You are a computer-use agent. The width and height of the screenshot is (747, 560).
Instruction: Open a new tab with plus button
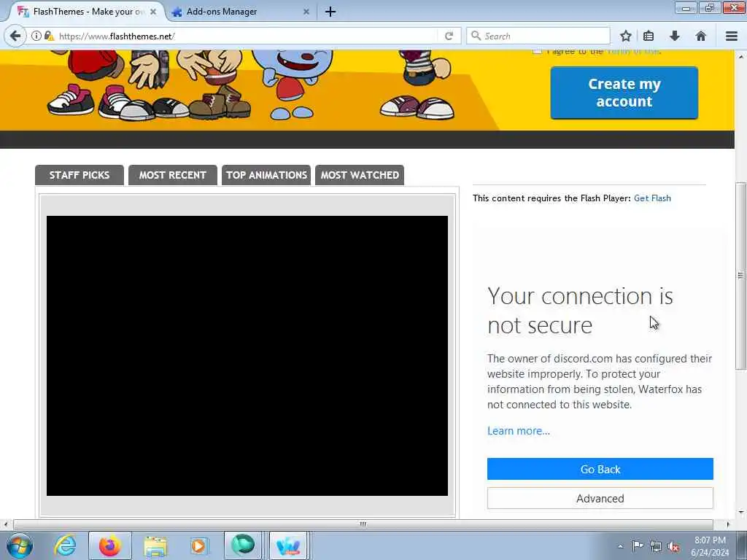pos(330,12)
